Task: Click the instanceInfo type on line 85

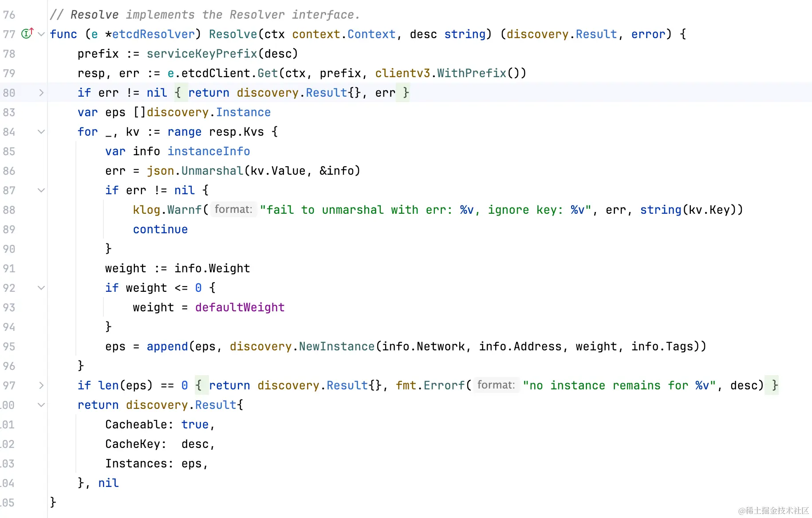Action: click(x=209, y=151)
